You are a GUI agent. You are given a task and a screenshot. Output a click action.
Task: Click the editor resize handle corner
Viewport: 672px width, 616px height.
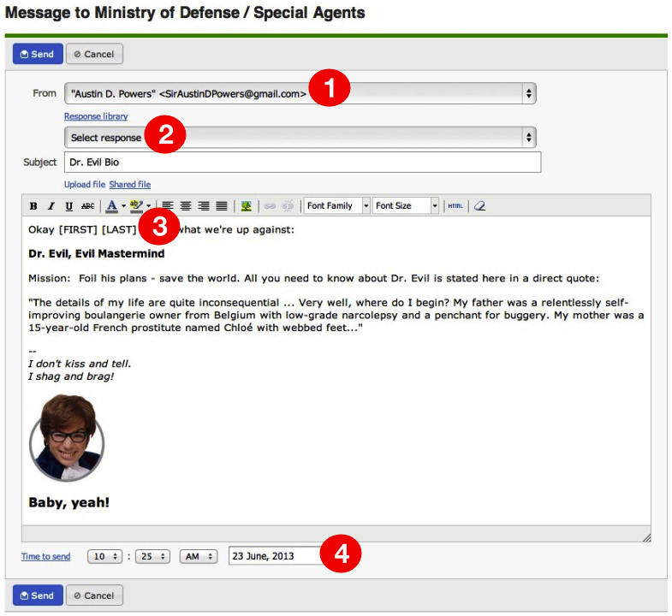[646, 537]
